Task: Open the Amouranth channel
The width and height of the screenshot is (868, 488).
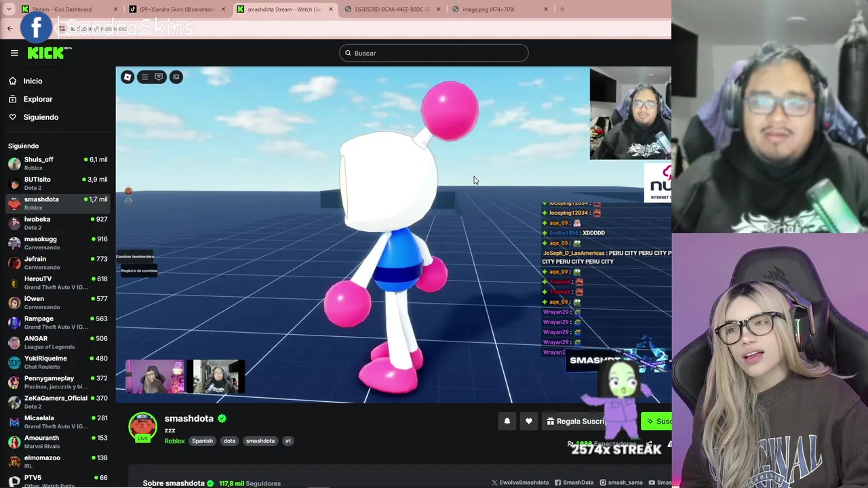Action: coord(58,442)
